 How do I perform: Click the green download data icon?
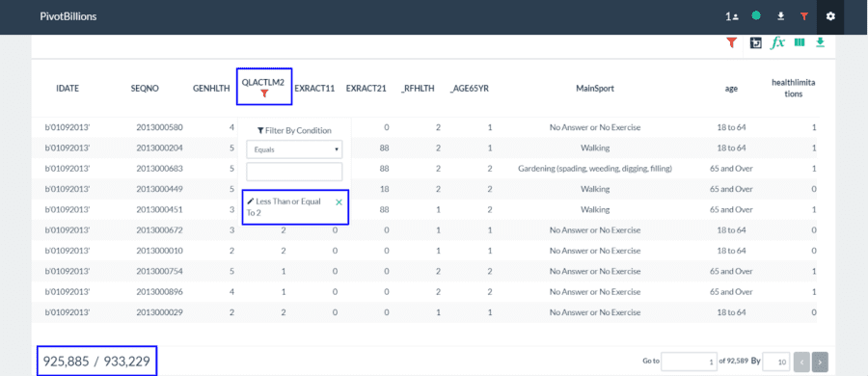click(x=820, y=42)
